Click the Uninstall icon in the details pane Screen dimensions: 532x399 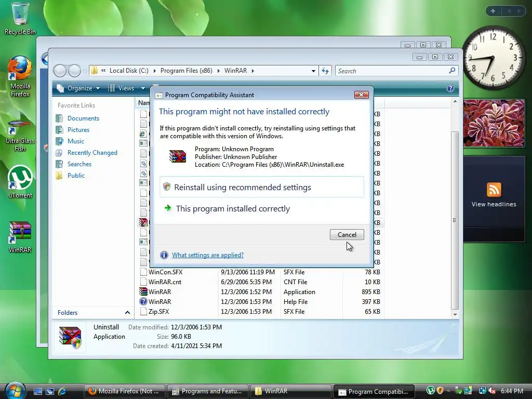pyautogui.click(x=70, y=337)
